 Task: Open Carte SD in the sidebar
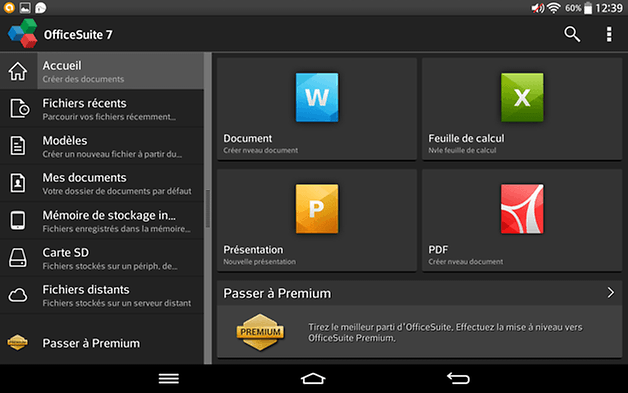pyautogui.click(x=102, y=258)
